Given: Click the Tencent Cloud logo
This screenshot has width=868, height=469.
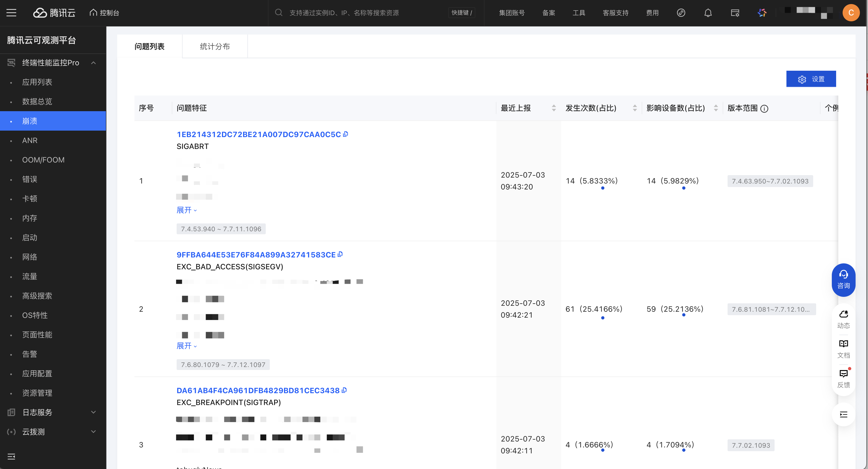Looking at the screenshot, I should (54, 13).
